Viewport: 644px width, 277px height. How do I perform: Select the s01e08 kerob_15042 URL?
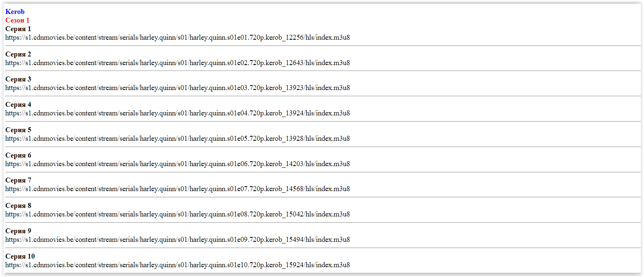(x=177, y=214)
